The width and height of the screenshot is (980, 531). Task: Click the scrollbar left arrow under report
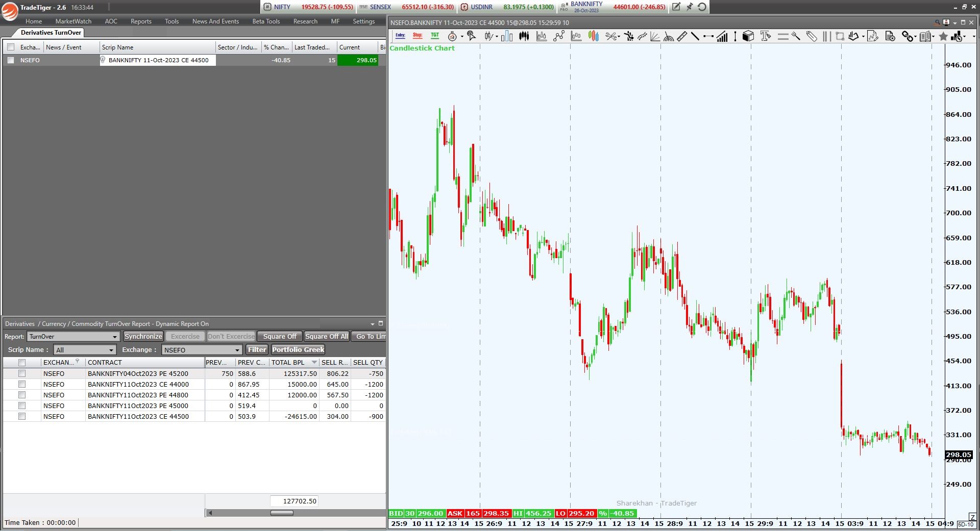tap(210, 513)
